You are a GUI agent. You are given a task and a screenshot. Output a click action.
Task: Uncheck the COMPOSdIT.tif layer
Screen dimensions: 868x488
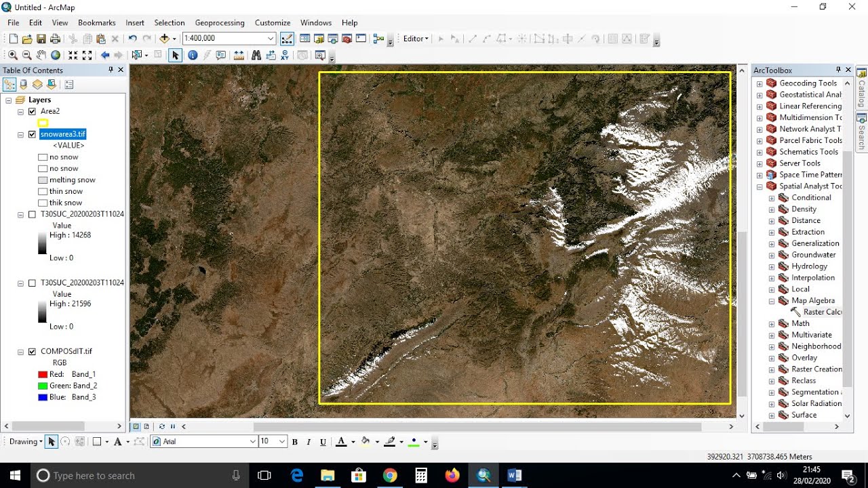coord(32,351)
